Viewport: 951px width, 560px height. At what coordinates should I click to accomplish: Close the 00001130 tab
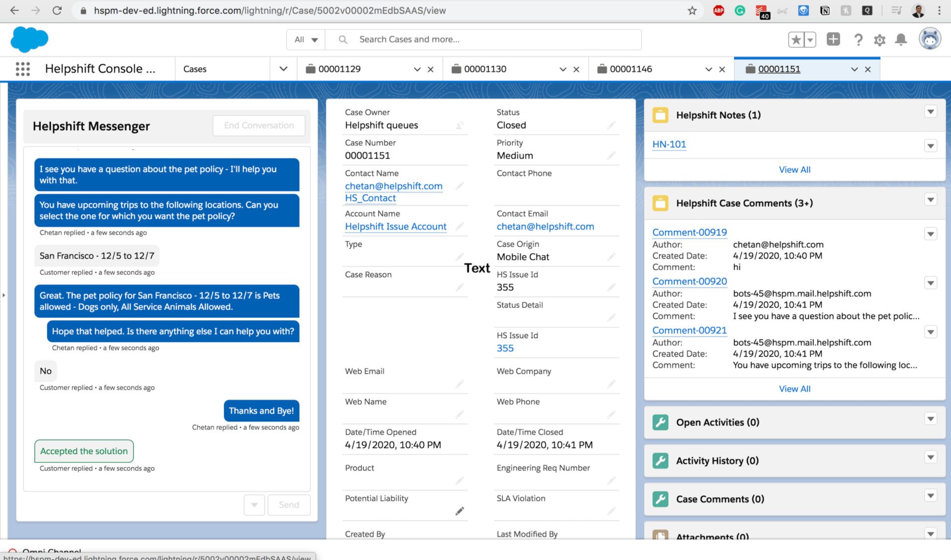coord(576,70)
